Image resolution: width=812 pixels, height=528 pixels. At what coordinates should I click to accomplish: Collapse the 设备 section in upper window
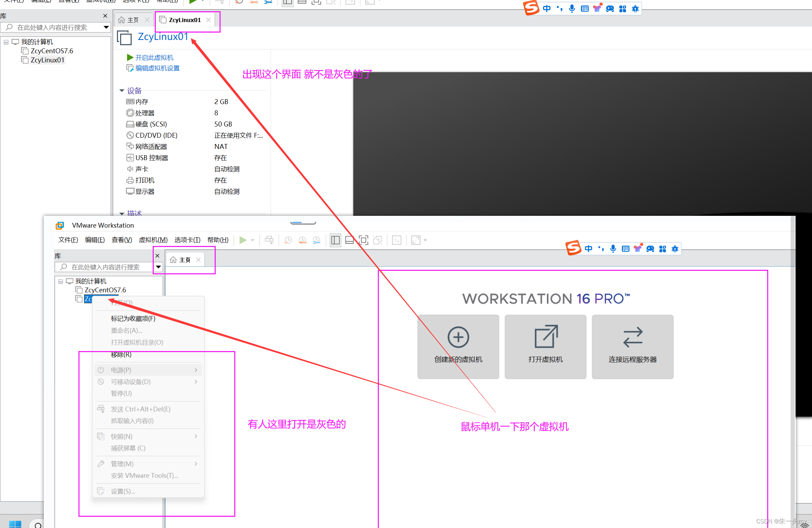[122, 91]
